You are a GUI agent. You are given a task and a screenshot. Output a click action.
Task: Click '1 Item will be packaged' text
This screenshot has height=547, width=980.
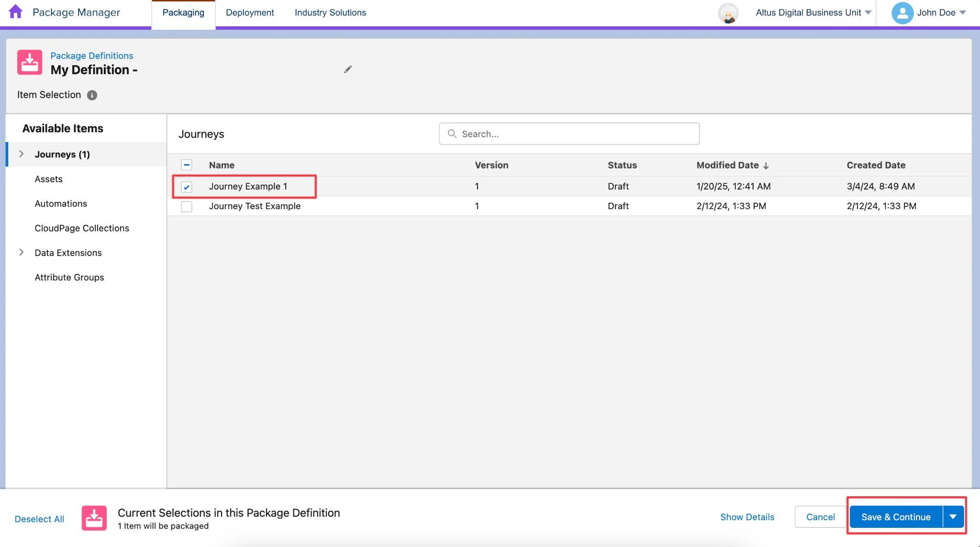click(x=163, y=526)
